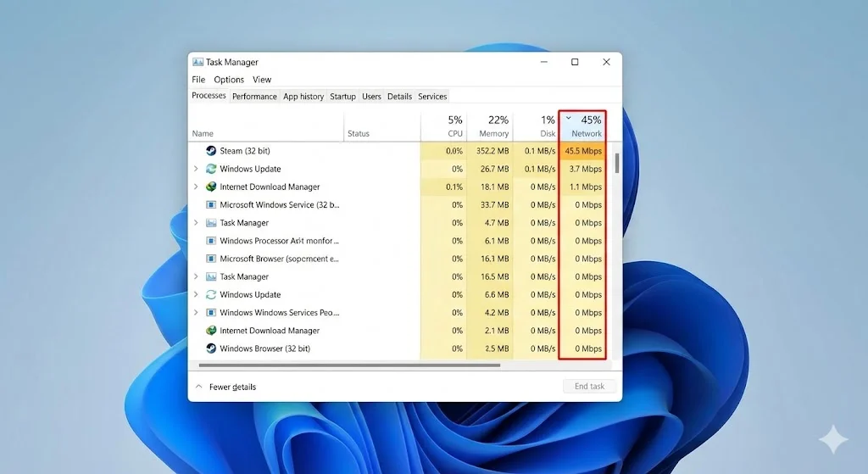Select the 0.0% CPU cell for Steam
This screenshot has width=868, height=474.
click(443, 151)
